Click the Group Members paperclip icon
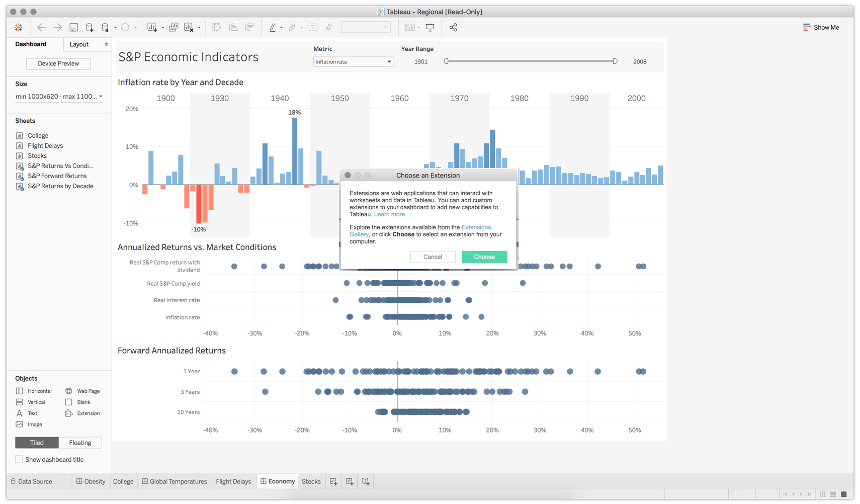The height and width of the screenshot is (504, 860). click(x=292, y=27)
